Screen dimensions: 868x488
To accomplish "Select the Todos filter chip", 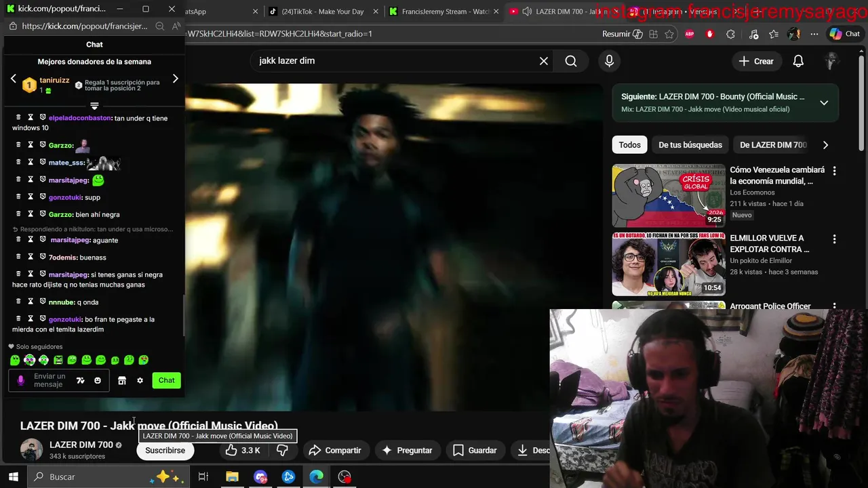I will click(629, 144).
